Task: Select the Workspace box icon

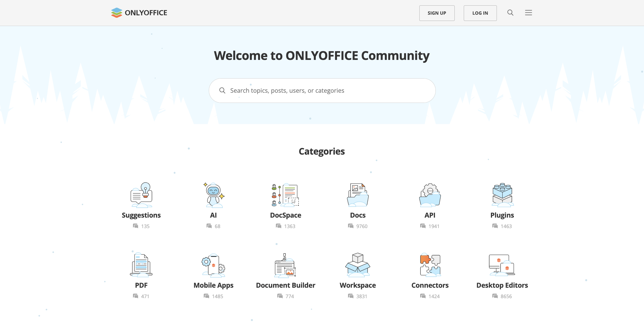Action: (x=358, y=265)
